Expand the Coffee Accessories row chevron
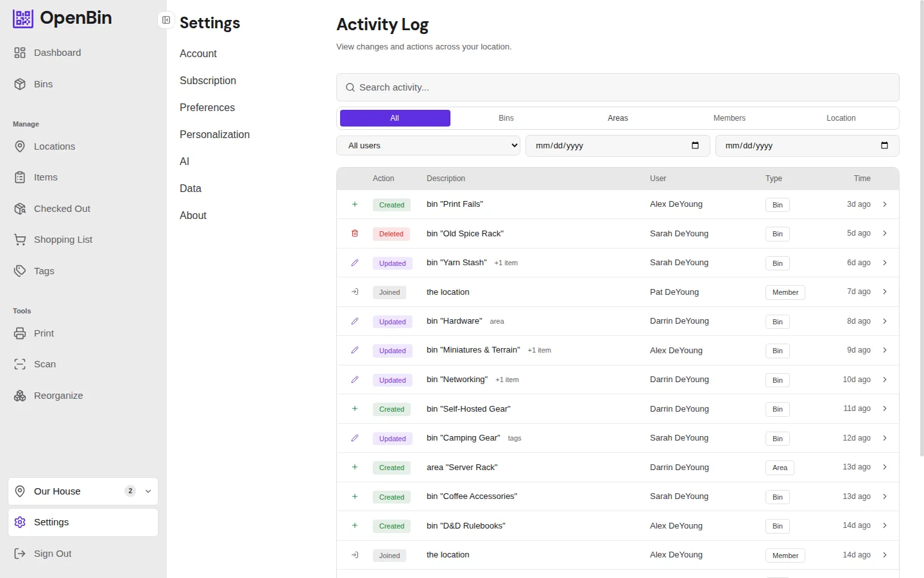Screen dimensions: 924x578 click(x=885, y=496)
